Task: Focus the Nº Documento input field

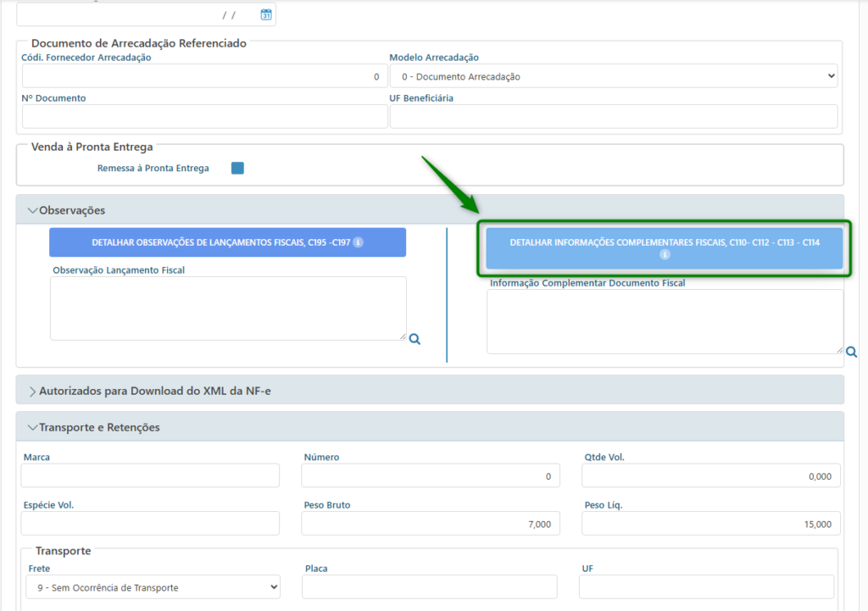Action: (x=203, y=116)
